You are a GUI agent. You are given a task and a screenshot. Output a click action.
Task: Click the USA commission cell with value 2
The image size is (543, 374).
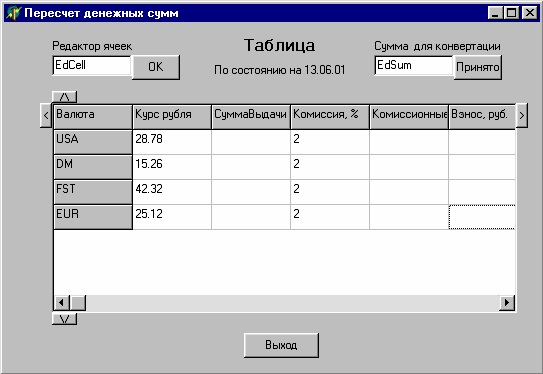pos(330,142)
